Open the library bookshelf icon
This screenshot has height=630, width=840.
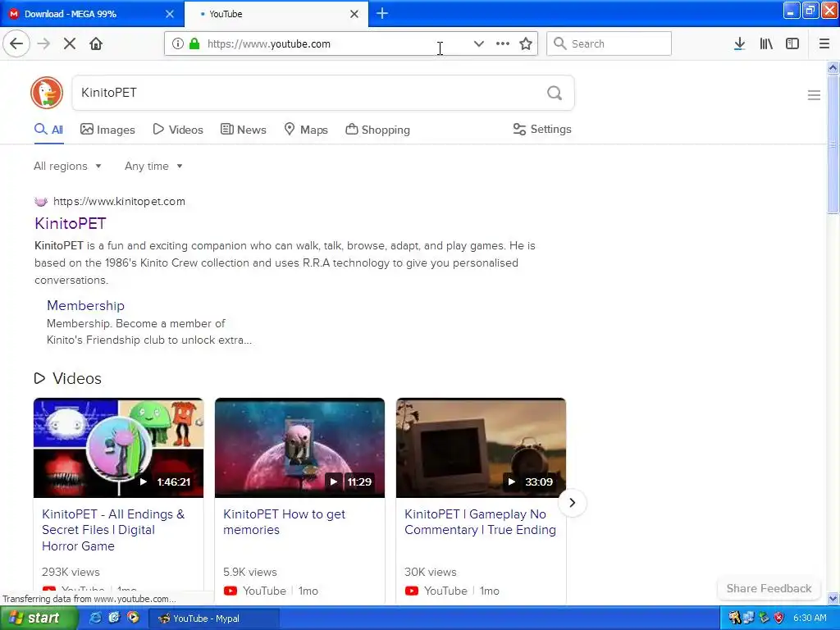pos(766,44)
